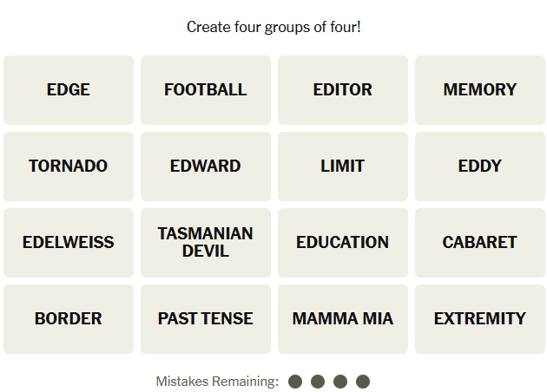Click the last mistakes remaining dot

[x=363, y=382]
